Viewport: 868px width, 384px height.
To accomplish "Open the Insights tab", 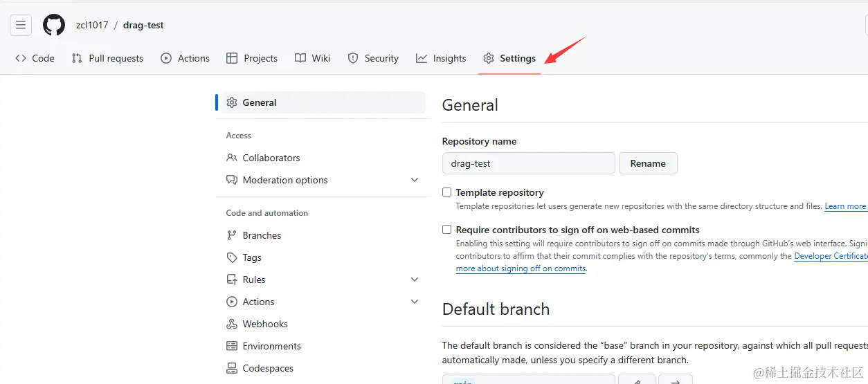I will click(x=441, y=58).
